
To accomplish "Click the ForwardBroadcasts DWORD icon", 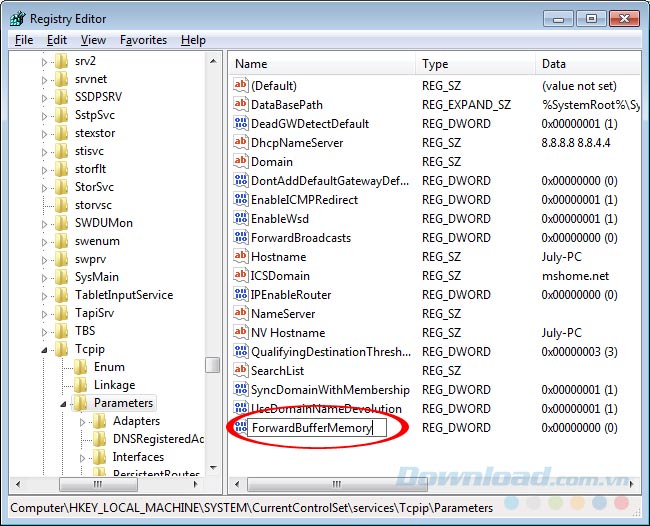I will [240, 238].
